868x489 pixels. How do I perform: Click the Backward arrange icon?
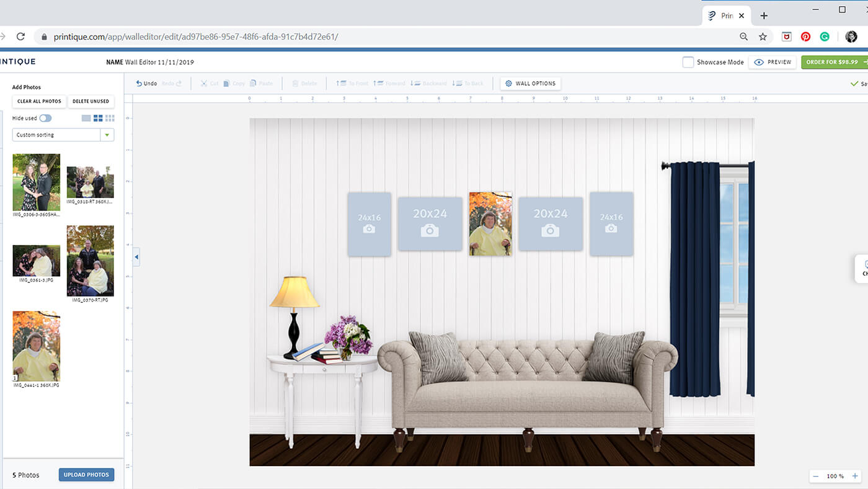pos(416,83)
